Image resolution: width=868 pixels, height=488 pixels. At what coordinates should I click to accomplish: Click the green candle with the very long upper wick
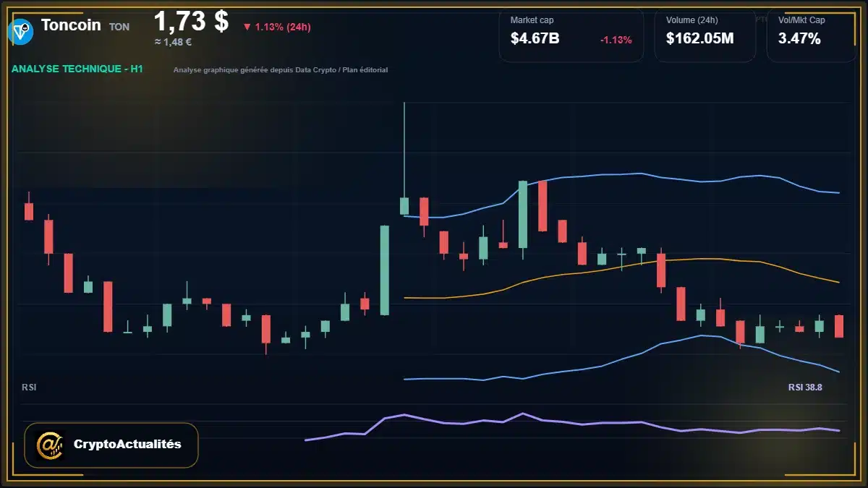404,206
